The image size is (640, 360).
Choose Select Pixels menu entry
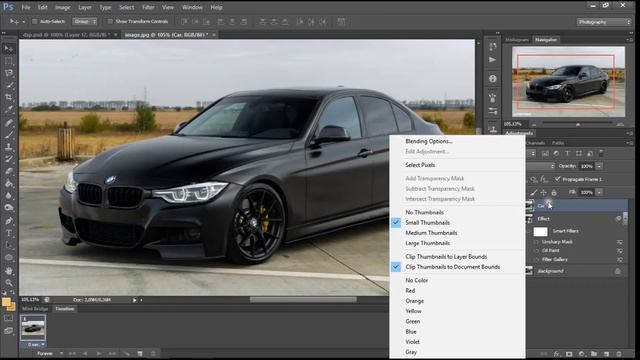420,165
